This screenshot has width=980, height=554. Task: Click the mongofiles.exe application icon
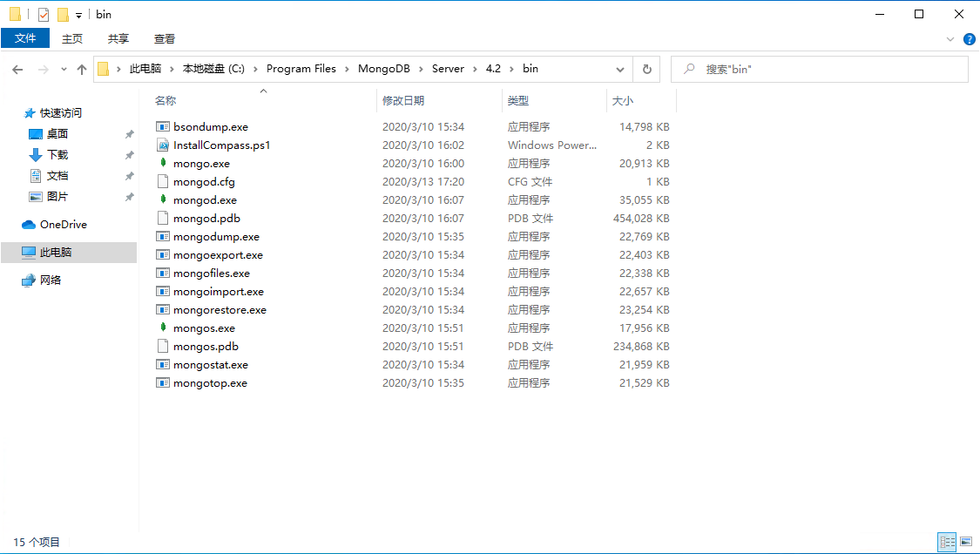[163, 274]
